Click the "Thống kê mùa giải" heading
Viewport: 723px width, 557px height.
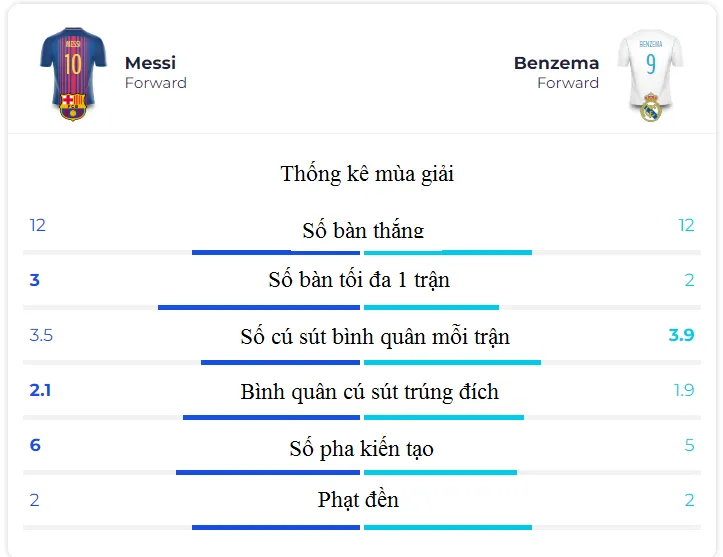(x=367, y=174)
